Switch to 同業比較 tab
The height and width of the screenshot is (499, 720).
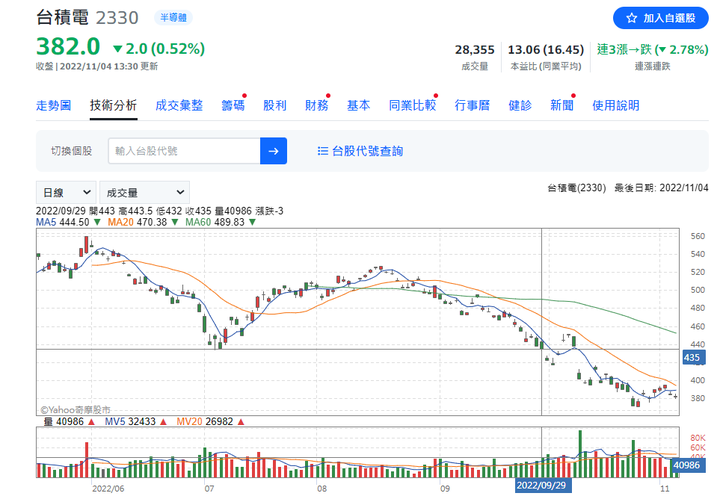click(x=412, y=105)
